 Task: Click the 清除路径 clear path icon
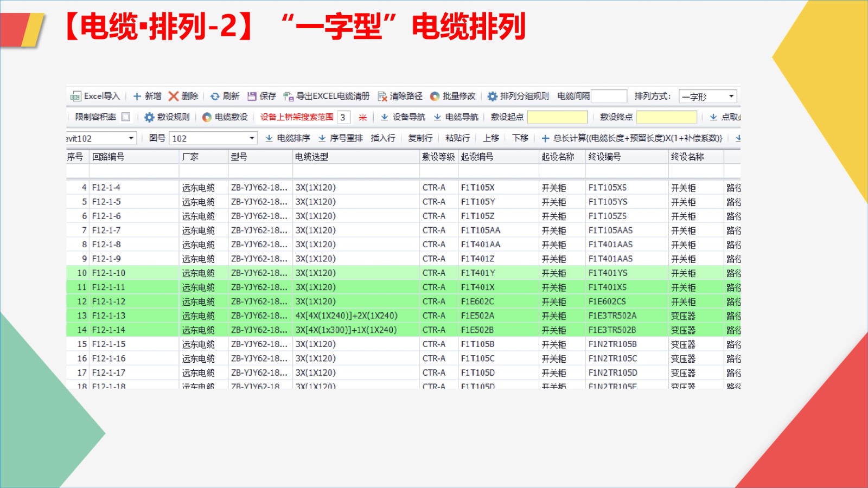[382, 97]
